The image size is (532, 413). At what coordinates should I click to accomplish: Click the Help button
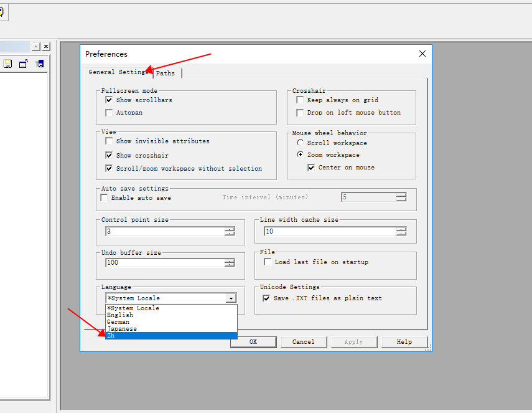click(x=404, y=342)
